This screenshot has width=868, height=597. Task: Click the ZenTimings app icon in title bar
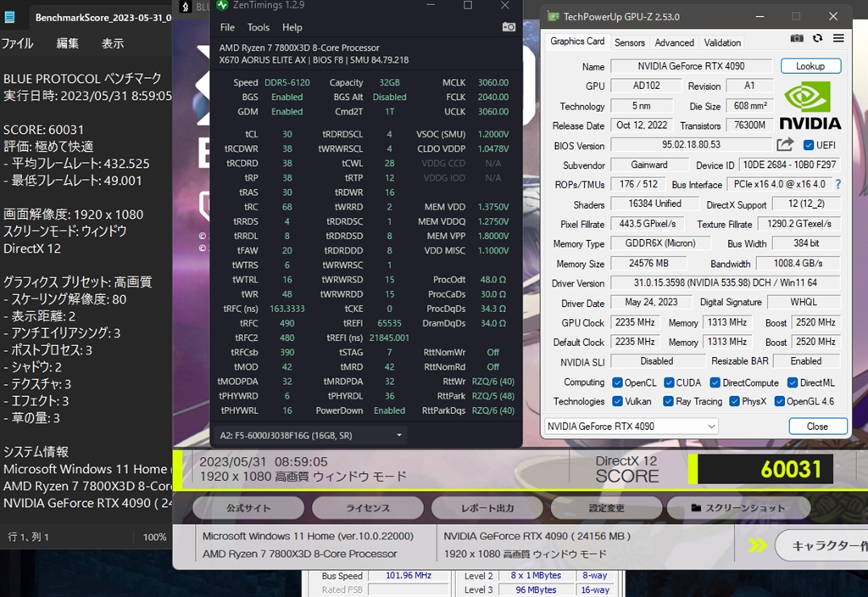coord(222,5)
